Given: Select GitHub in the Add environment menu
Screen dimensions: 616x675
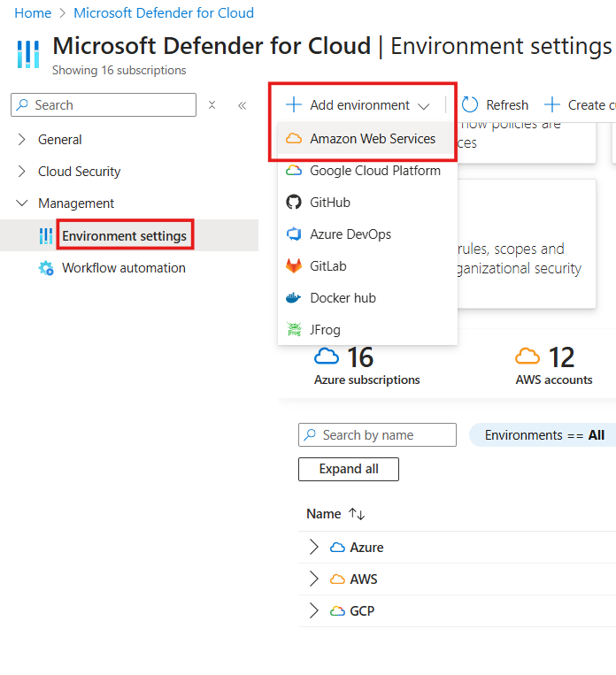Looking at the screenshot, I should coord(367,203).
